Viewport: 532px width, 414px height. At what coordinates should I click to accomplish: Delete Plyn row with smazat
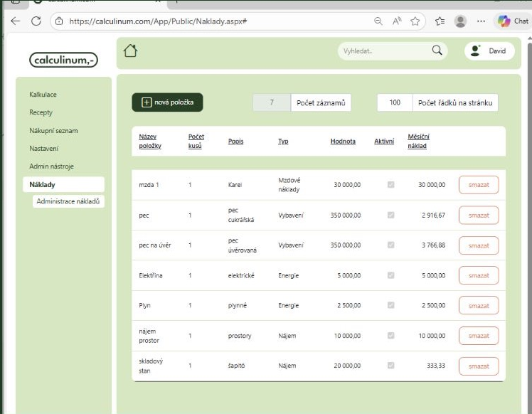pos(479,305)
